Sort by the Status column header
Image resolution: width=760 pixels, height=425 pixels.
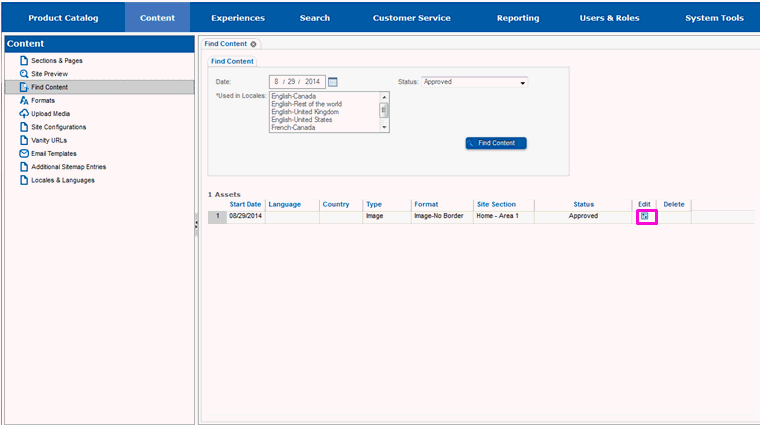[583, 205]
